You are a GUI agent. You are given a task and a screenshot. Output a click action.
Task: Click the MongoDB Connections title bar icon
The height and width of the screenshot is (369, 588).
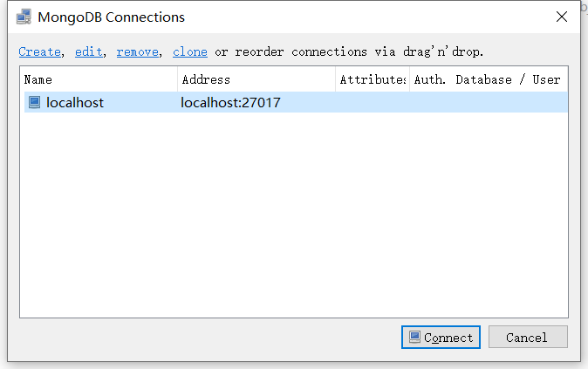point(23,17)
